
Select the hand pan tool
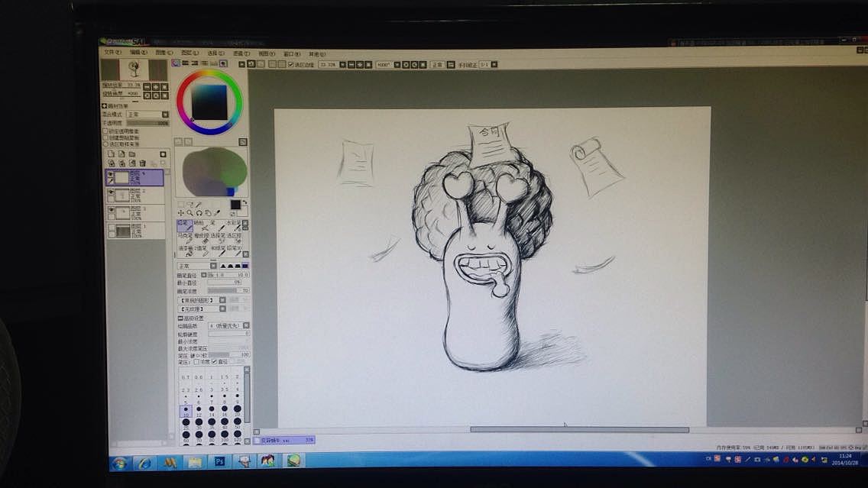tap(208, 213)
